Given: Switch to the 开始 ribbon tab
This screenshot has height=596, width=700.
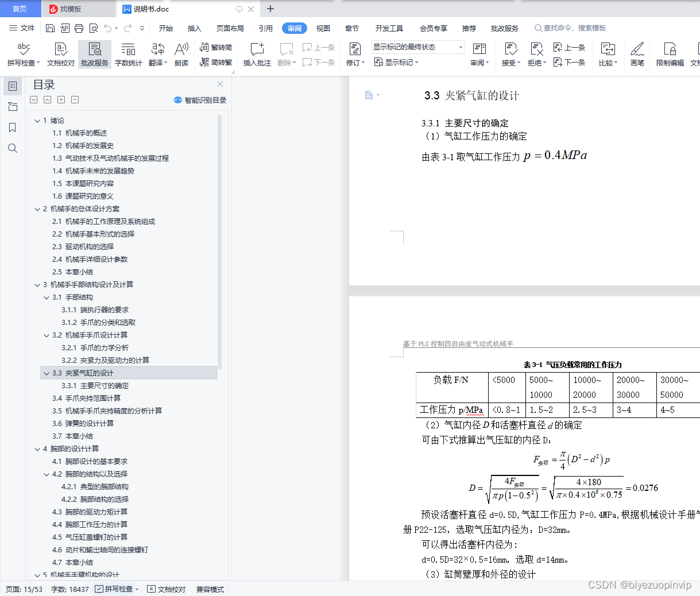Looking at the screenshot, I should click(166, 28).
